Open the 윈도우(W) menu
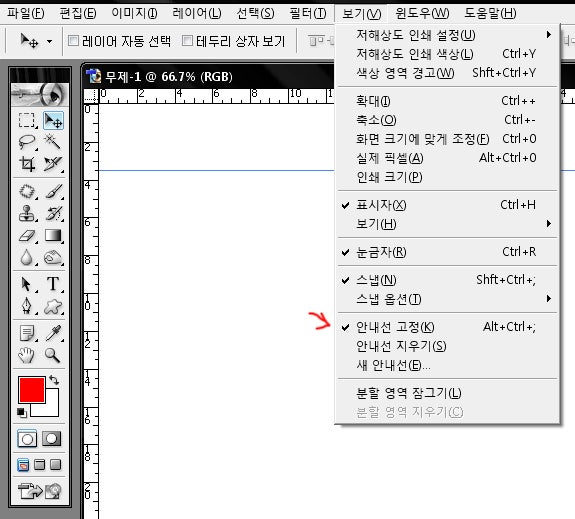The height and width of the screenshot is (519, 575). click(x=422, y=14)
